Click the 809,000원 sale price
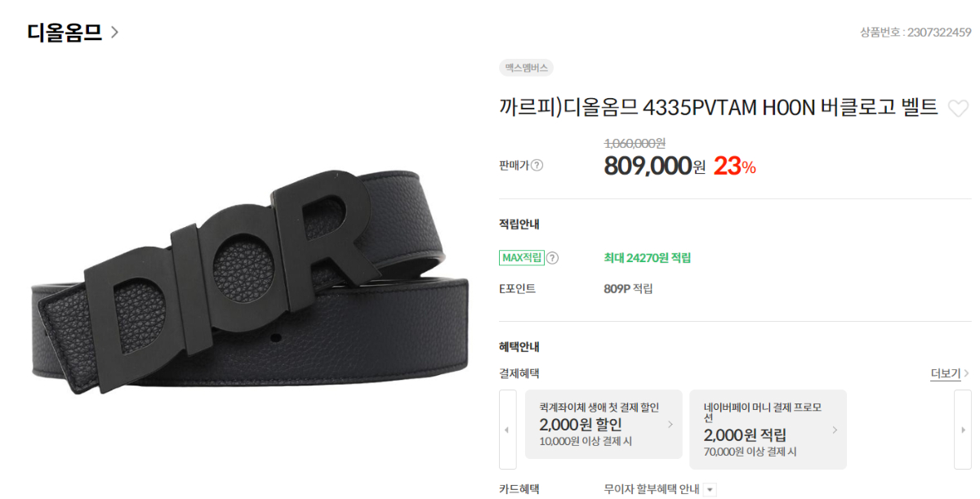 click(x=654, y=166)
